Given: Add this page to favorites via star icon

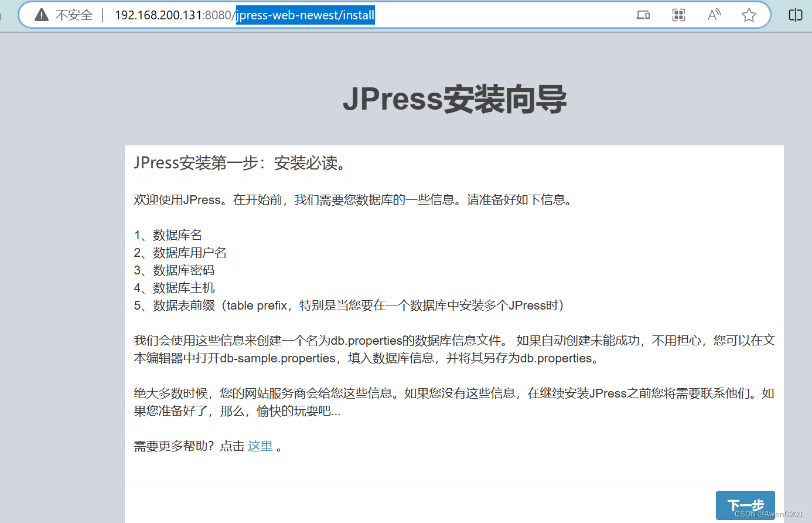Looking at the screenshot, I should click(x=749, y=15).
